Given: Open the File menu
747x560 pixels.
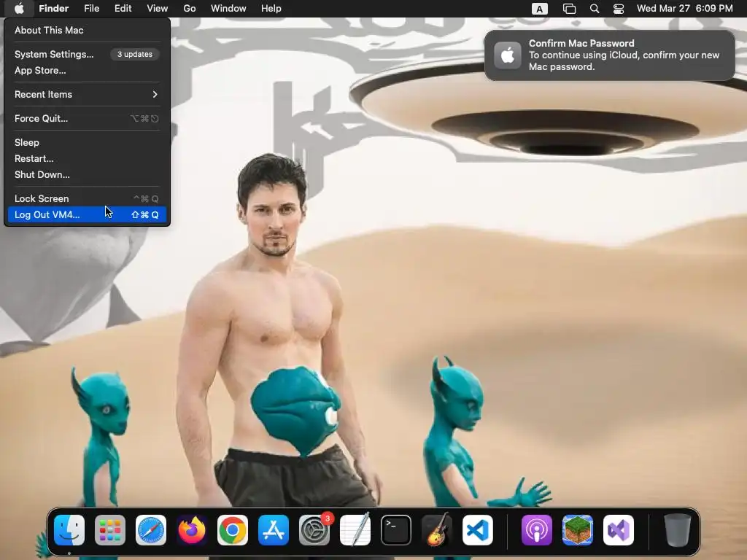Looking at the screenshot, I should [91, 9].
